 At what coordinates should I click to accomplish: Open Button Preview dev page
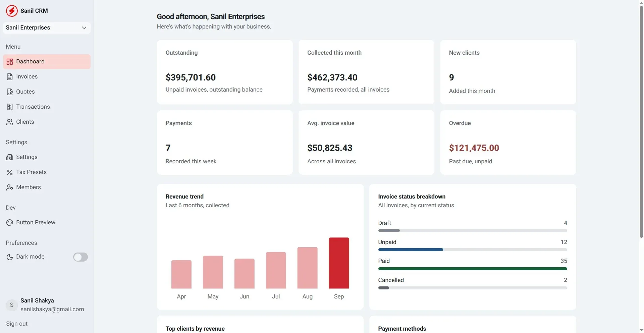47,223
